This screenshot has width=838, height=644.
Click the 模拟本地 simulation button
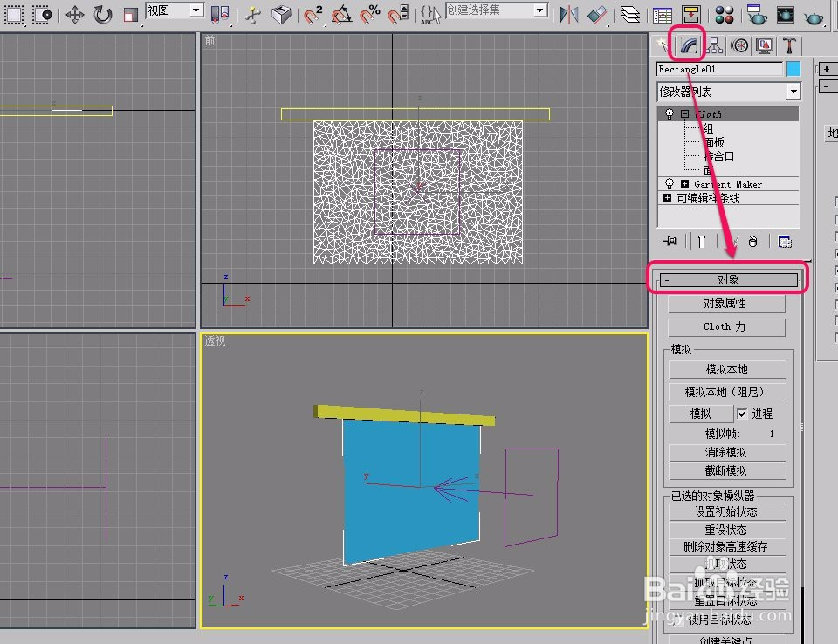pyautogui.click(x=727, y=368)
